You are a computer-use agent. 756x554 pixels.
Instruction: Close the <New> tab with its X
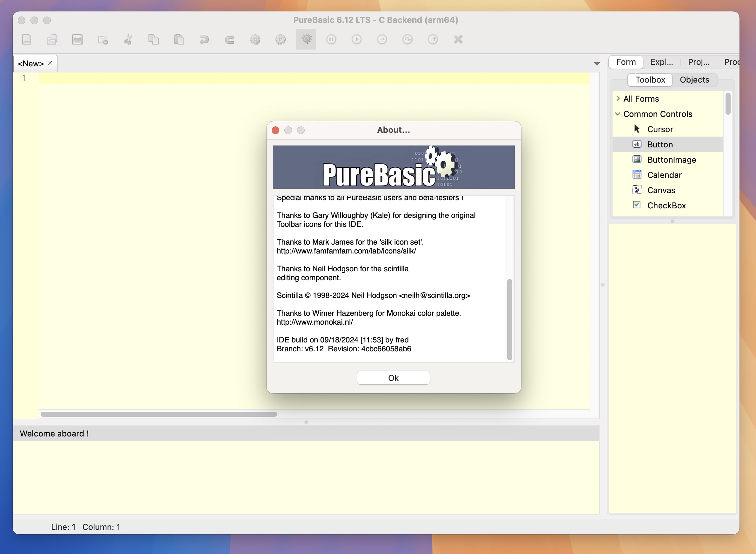50,64
